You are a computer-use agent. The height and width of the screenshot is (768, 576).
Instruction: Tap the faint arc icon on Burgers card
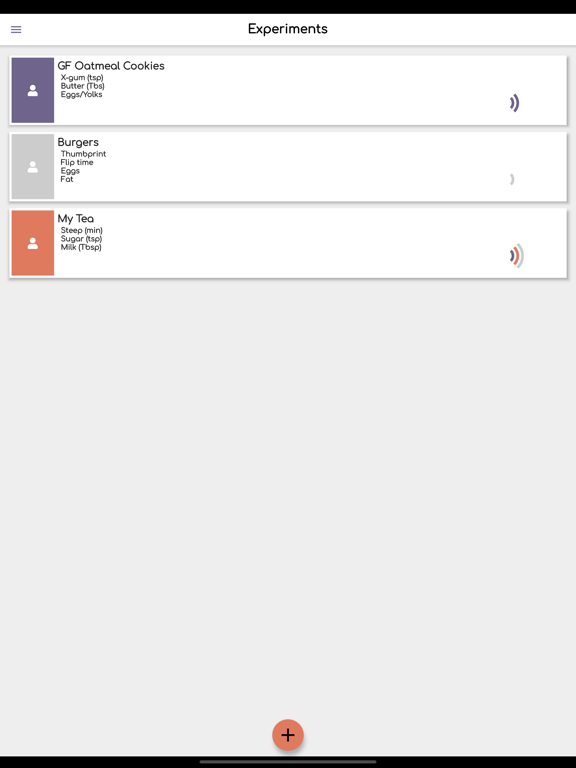(x=512, y=179)
